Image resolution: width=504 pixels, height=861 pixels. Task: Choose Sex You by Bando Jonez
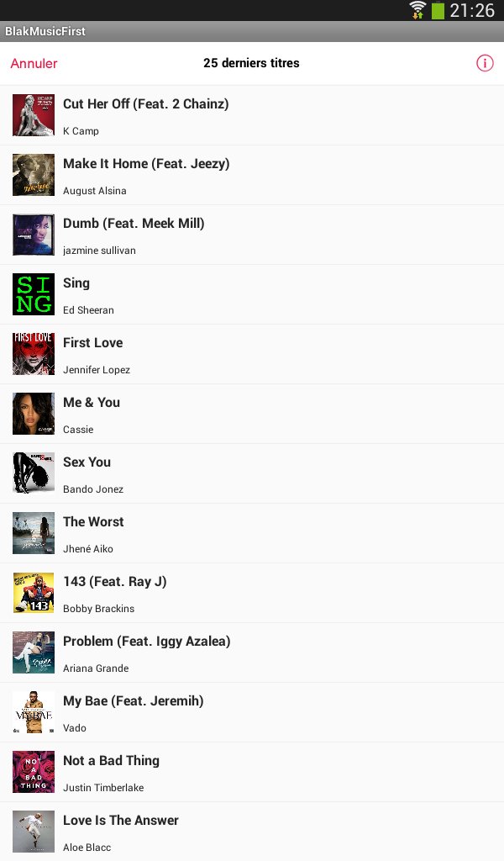point(252,474)
